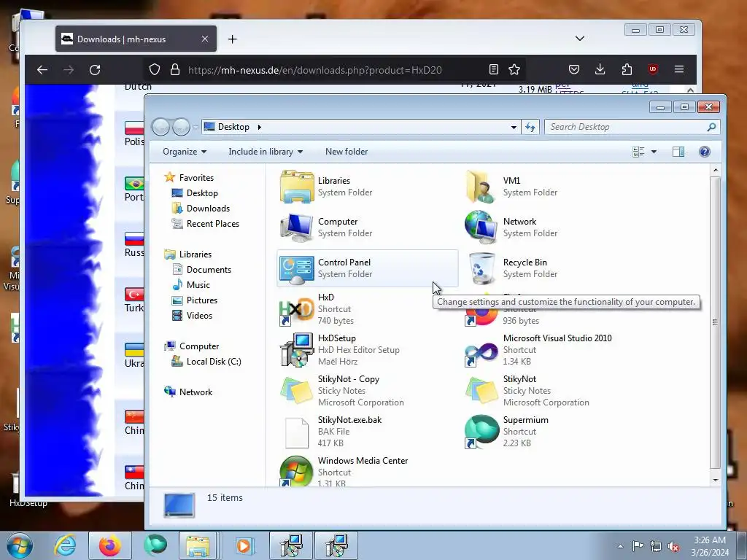
Task: Show hidden system tray icons arrow
Action: coord(620,546)
